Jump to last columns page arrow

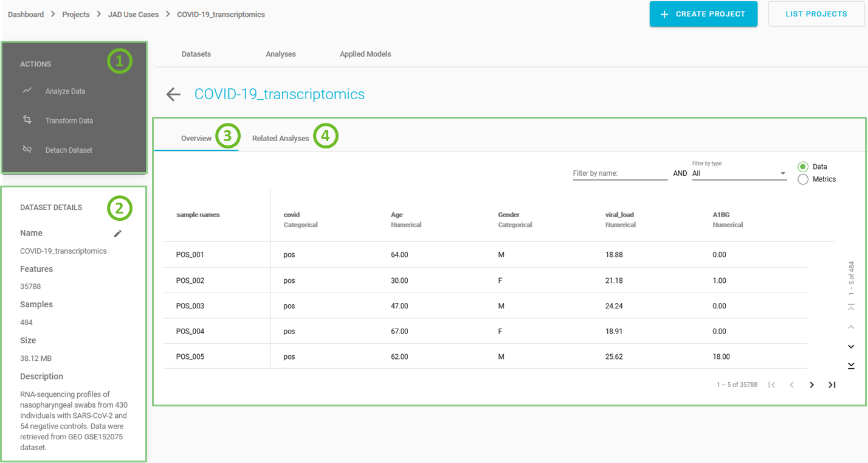tap(832, 385)
